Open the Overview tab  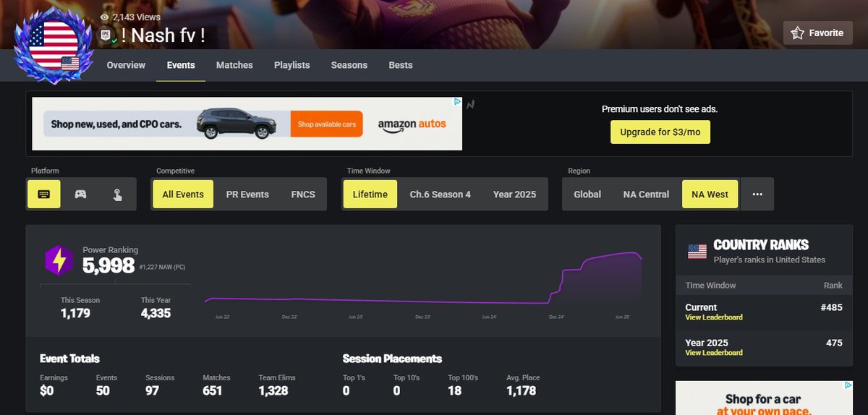[x=126, y=65]
